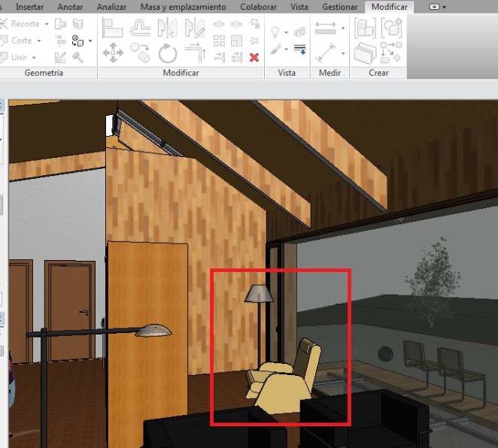
Task: Open the Vista ribbon tab
Action: (299, 7)
